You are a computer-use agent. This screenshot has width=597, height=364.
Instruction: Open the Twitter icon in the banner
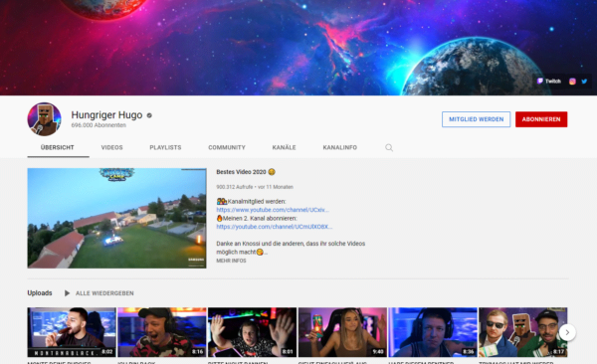pyautogui.click(x=584, y=82)
